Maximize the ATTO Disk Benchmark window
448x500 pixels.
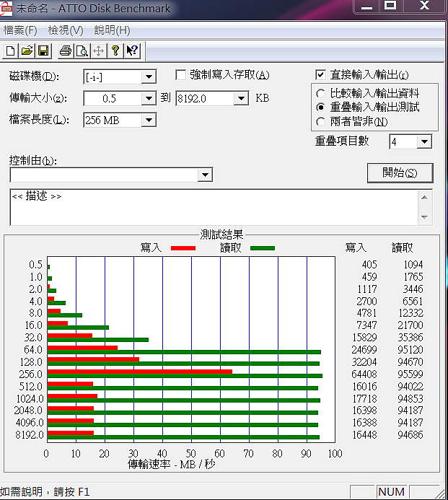click(x=391, y=6)
